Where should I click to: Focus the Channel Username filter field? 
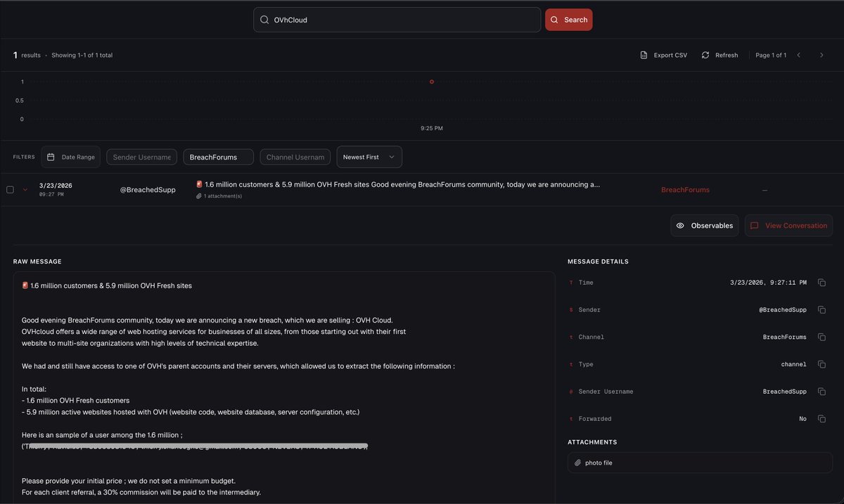pos(295,157)
